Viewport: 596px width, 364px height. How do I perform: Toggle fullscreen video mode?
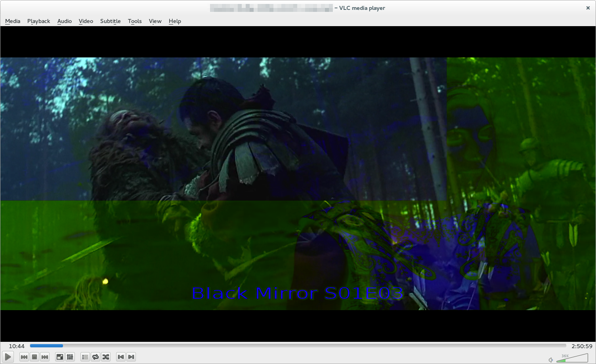[x=59, y=357]
